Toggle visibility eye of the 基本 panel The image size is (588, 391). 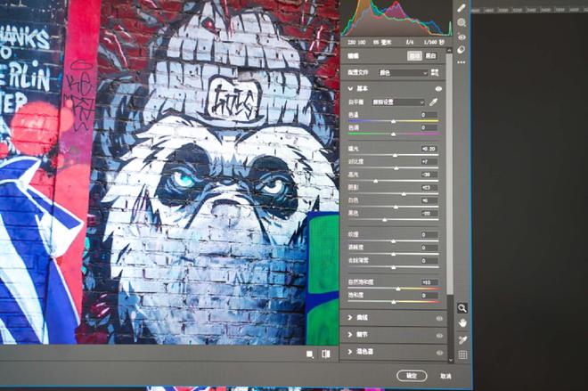point(438,89)
